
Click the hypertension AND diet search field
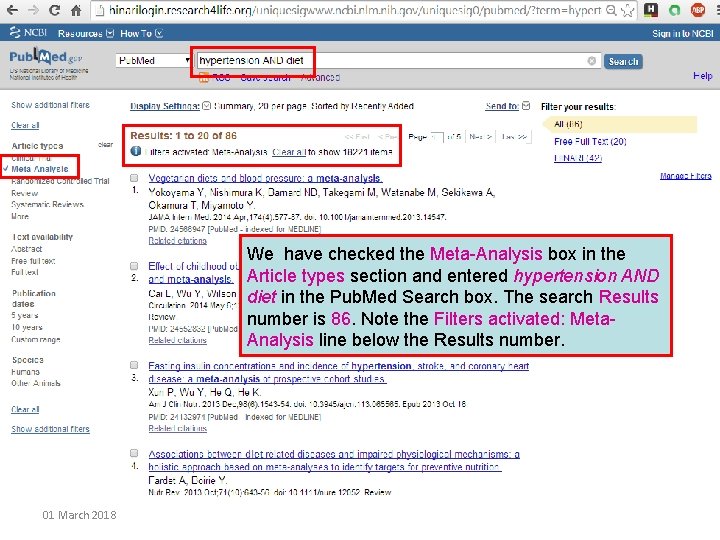[398, 61]
